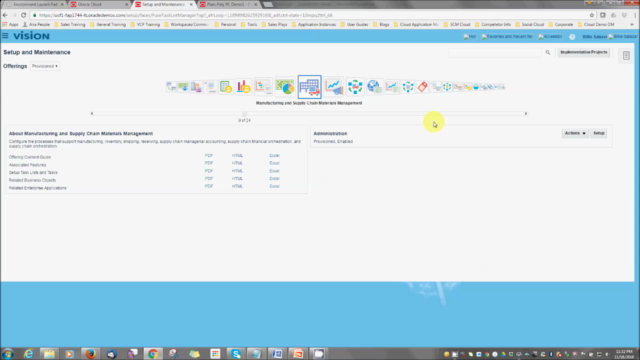Open the Personal bookmark folder
Viewport: 640px width, 360px height.
225,24
